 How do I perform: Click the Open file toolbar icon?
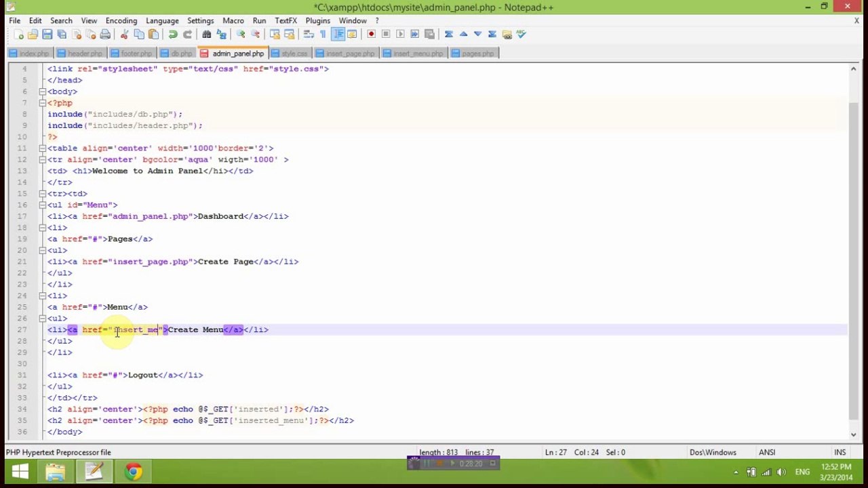click(33, 34)
